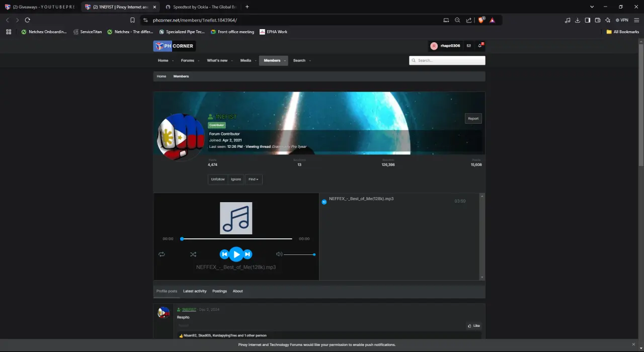Switch to the Giveaways browser tab
The height and width of the screenshot is (352, 644).
coord(39,7)
